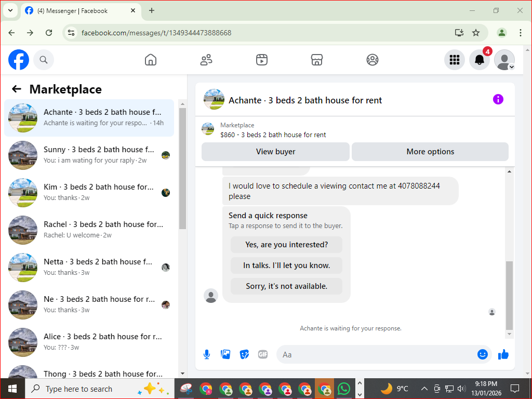This screenshot has width=532, height=399.
Task: Open the Groups icon in top navigation
Action: click(x=372, y=60)
